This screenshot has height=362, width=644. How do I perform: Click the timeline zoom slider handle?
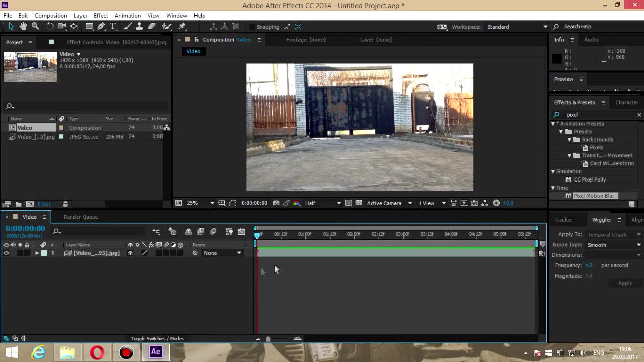pos(268,339)
